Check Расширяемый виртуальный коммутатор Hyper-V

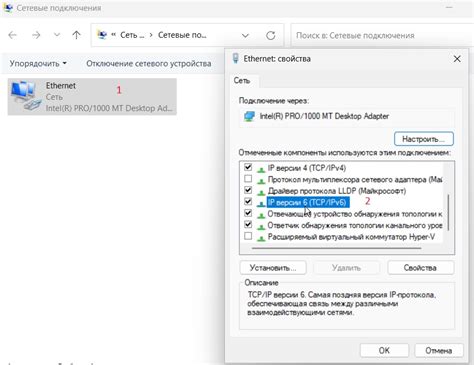248,236
